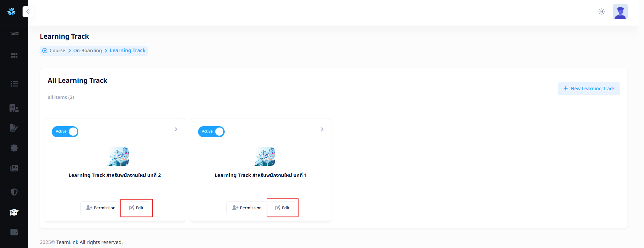Open the user avatar menu
The height and width of the screenshot is (248, 644).
[620, 12]
